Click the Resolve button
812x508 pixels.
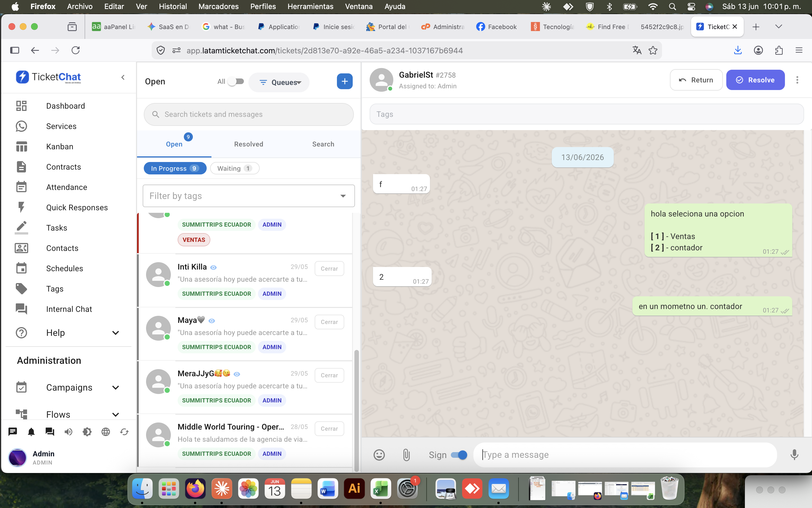point(755,80)
